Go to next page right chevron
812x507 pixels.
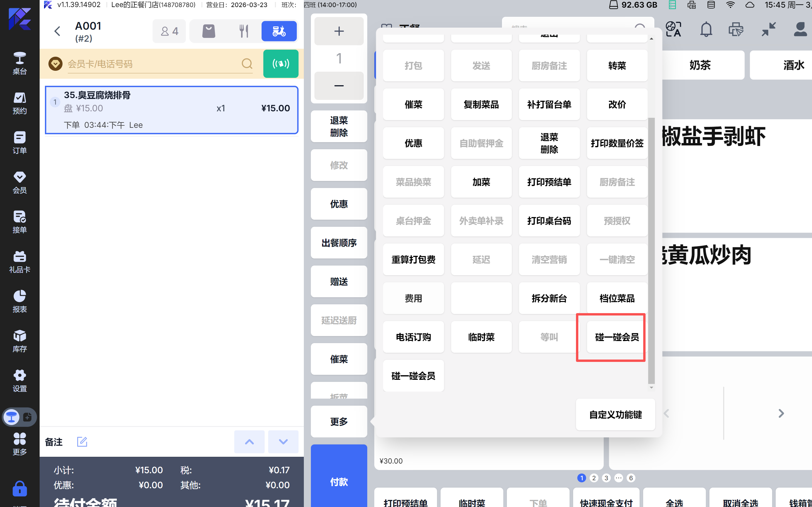click(x=781, y=413)
